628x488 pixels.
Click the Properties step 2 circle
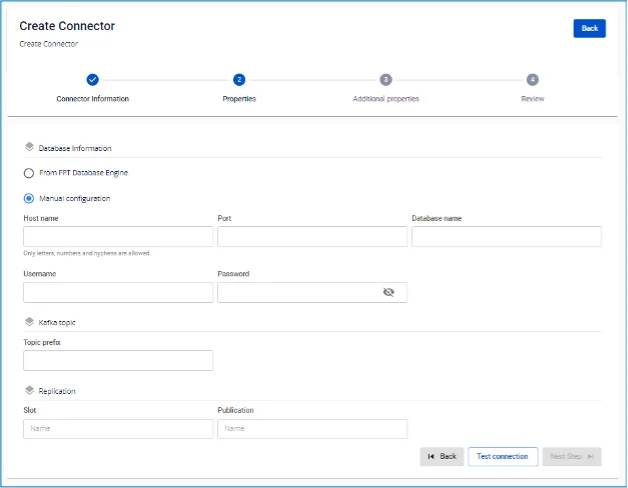(239, 80)
